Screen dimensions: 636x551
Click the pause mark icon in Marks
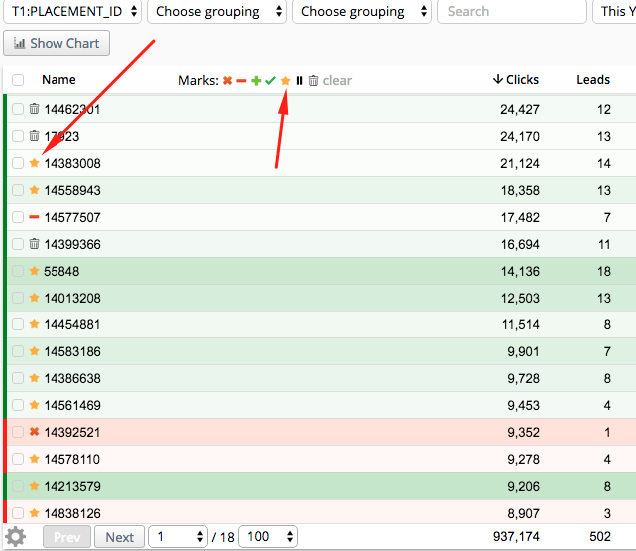coord(299,81)
